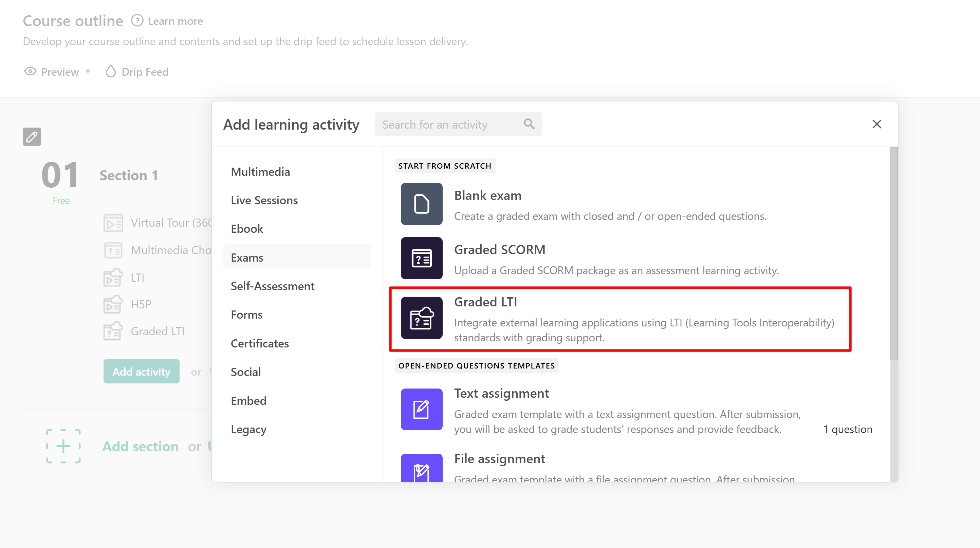Image resolution: width=980 pixels, height=548 pixels.
Task: Open the Live Sessions category
Action: point(264,201)
